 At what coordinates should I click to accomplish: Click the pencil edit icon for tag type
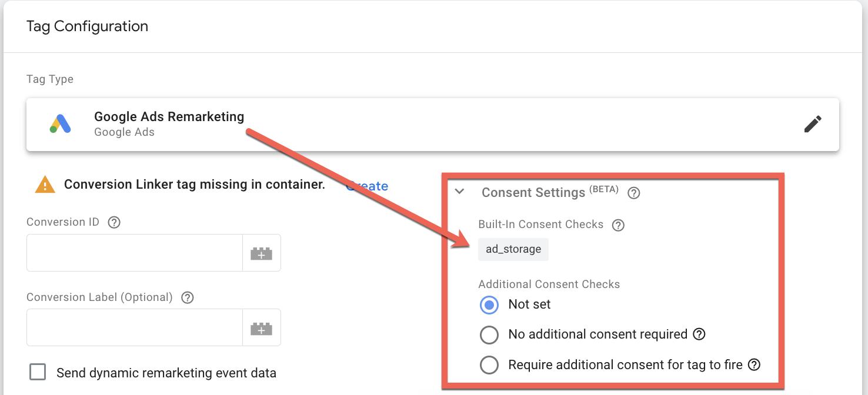click(813, 124)
